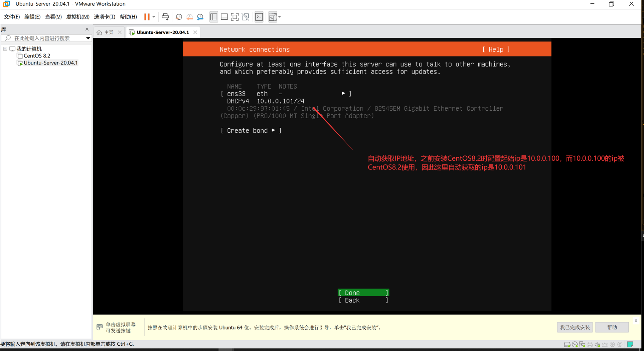
Task: Open the power options dropdown arrow beside pause
Action: (154, 17)
